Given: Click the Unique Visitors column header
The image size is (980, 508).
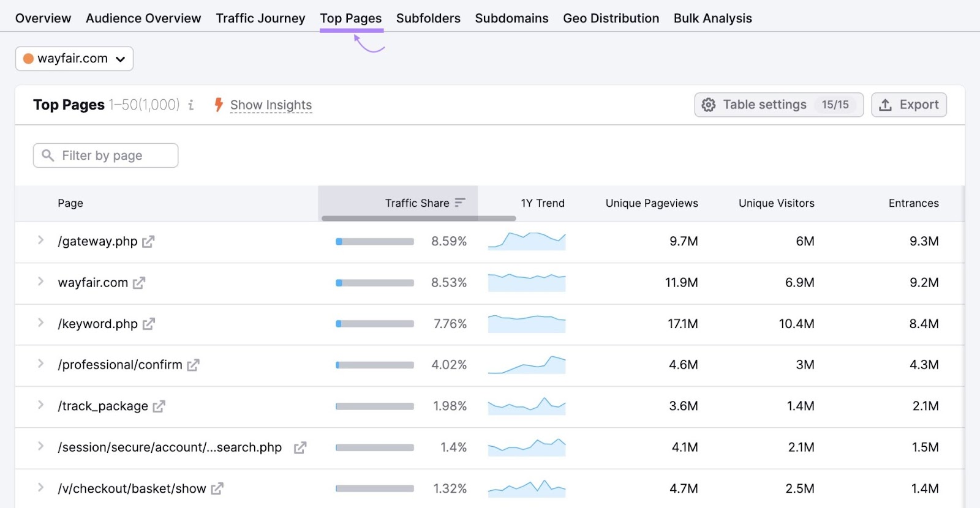Looking at the screenshot, I should [x=777, y=203].
